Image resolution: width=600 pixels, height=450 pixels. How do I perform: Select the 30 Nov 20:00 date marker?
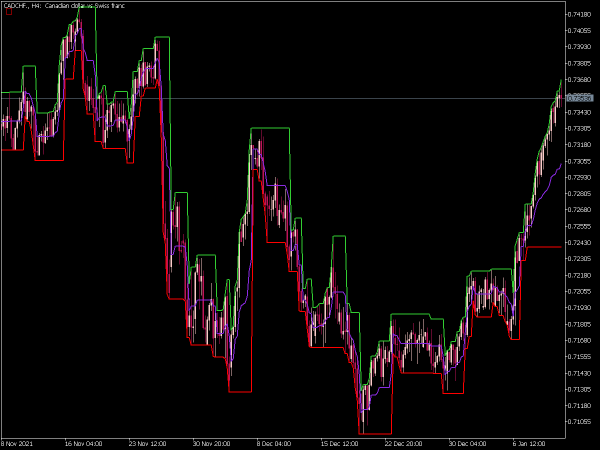212,444
